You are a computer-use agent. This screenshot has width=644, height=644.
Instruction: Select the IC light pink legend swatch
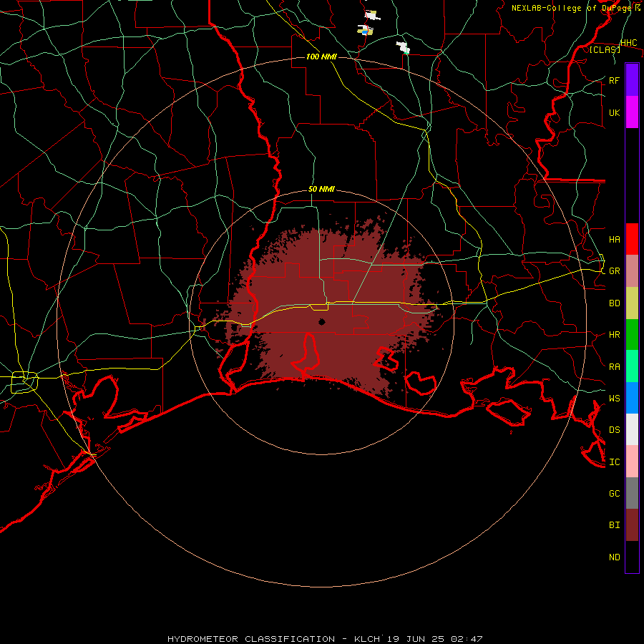tap(632, 462)
